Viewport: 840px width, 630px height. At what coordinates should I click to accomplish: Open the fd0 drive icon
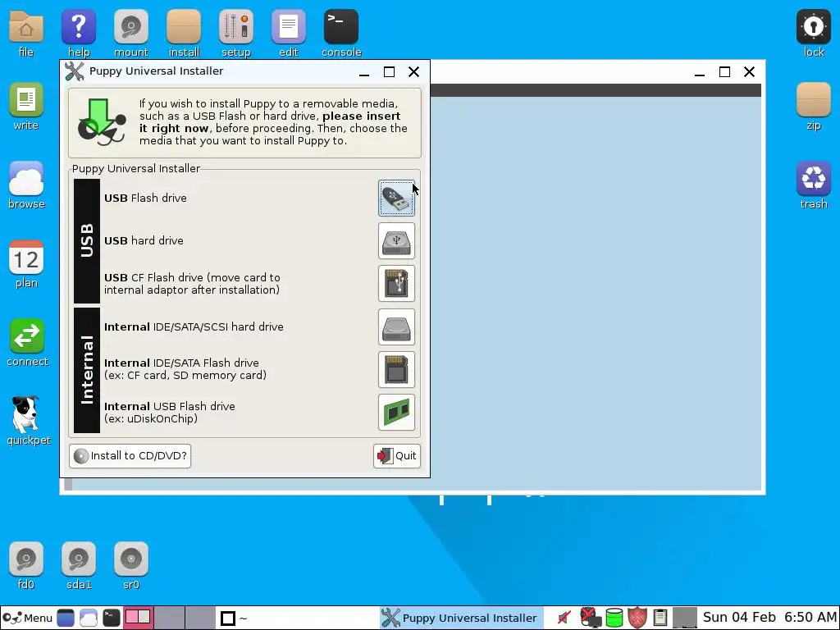(x=25, y=566)
